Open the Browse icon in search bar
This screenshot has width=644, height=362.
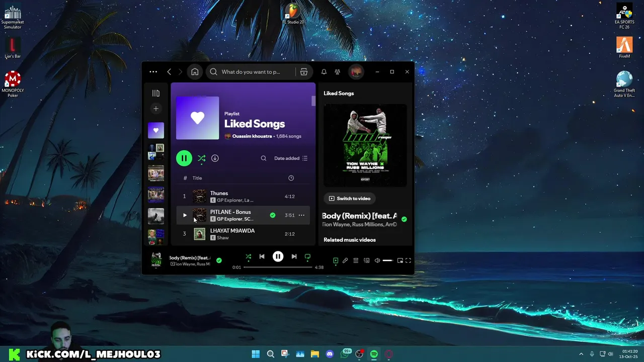304,72
